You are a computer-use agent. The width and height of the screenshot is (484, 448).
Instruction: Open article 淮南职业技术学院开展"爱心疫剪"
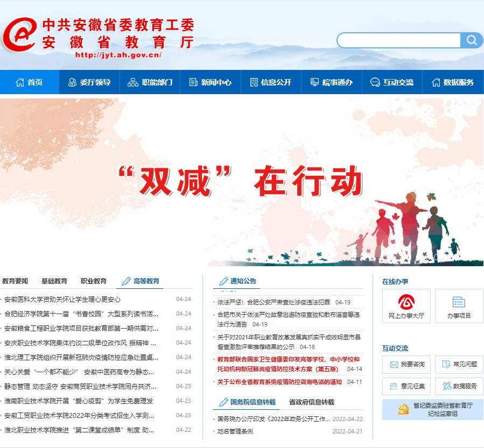point(79,401)
